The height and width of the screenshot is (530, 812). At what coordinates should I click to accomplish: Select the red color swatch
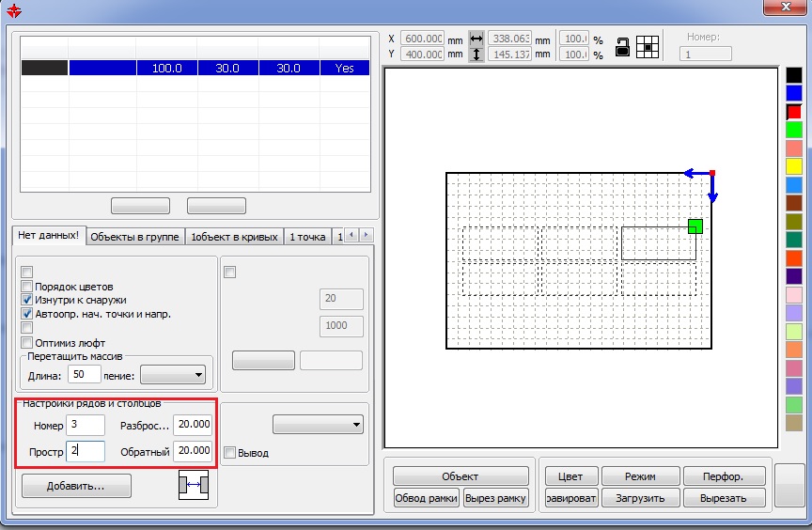(x=794, y=112)
